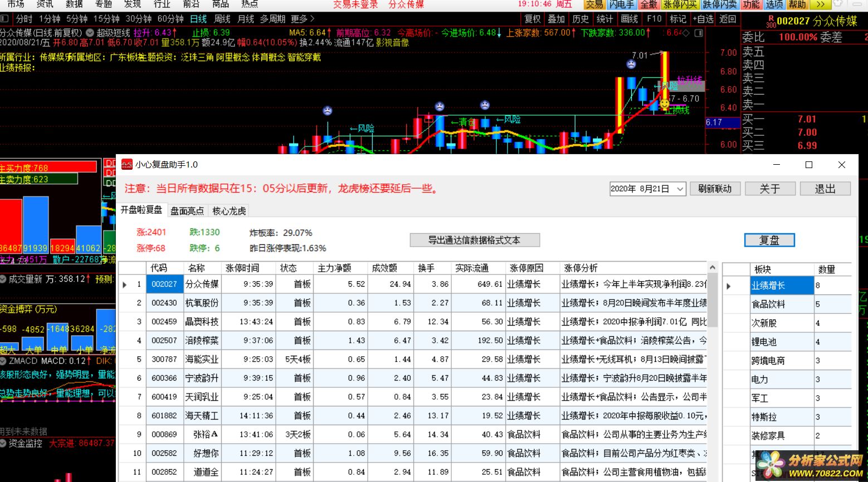Screen dimensions: 868x482
Task: Open the 数据 menu
Action: point(74,4)
